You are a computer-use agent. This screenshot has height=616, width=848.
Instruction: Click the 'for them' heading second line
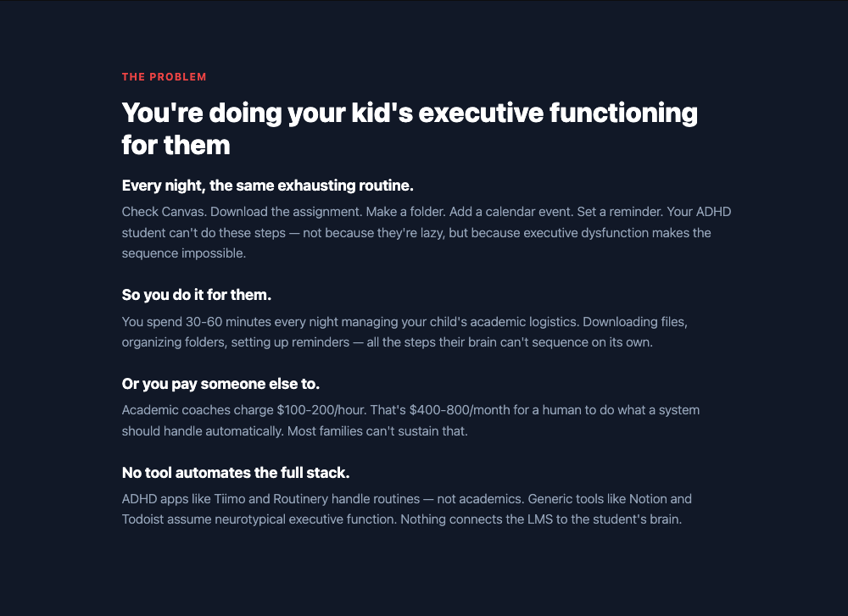(x=176, y=146)
